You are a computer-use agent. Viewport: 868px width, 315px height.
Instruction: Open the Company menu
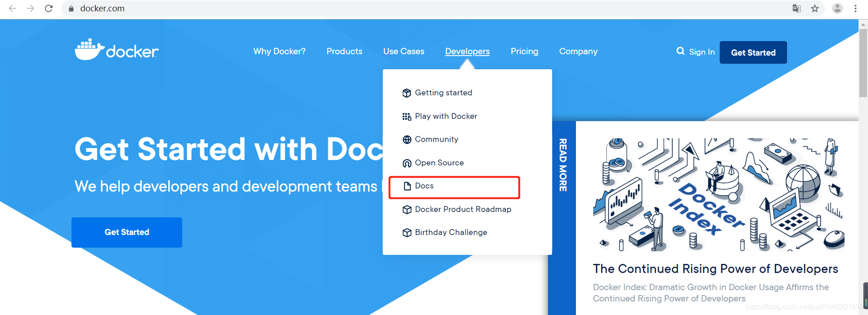tap(578, 52)
